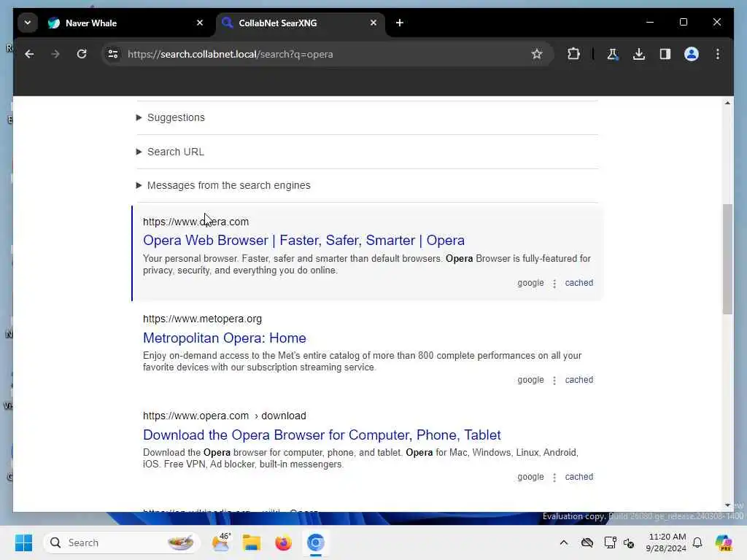Open a new browser tab
747x560 pixels.
point(399,23)
